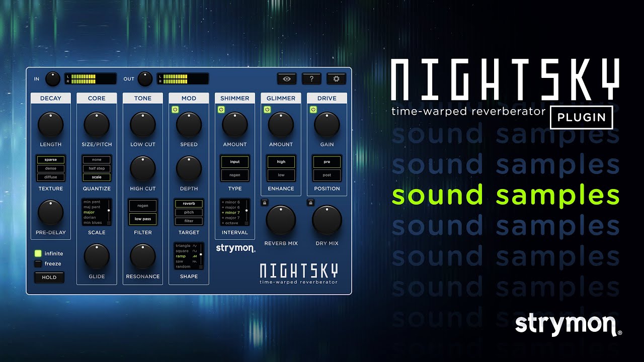Set shimmer type to input
The height and width of the screenshot is (362, 644).
click(235, 162)
